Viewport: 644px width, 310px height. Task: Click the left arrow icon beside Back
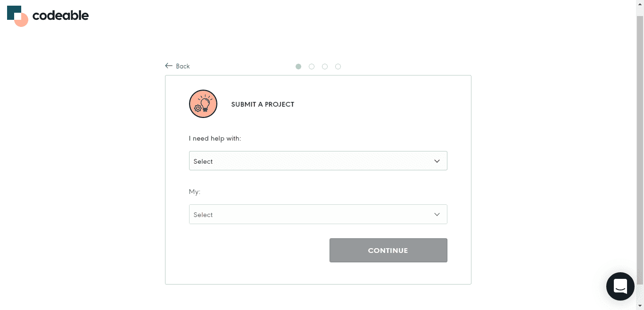[x=169, y=66]
